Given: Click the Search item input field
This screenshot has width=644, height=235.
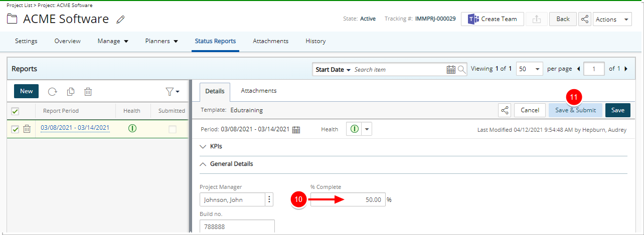Looking at the screenshot, I should click(x=399, y=70).
